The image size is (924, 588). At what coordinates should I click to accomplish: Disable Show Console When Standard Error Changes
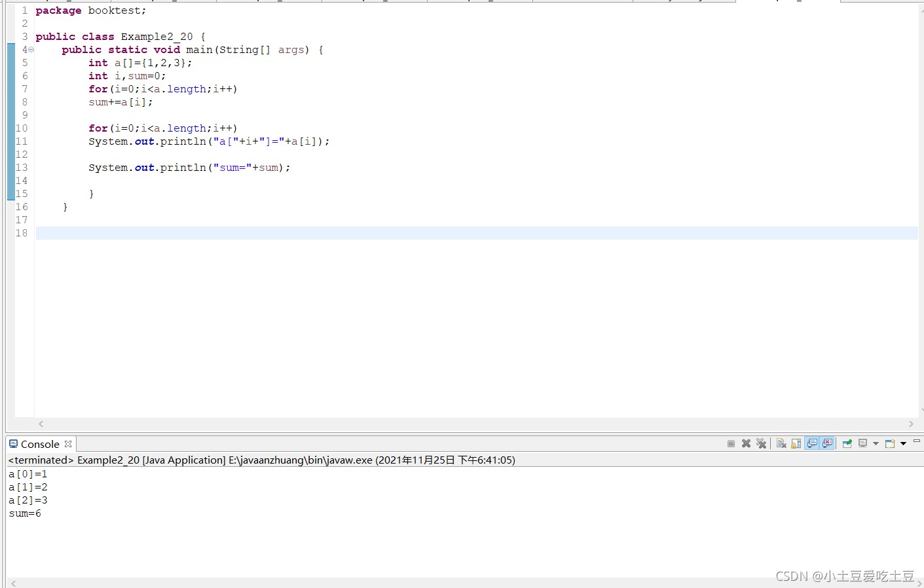click(827, 443)
